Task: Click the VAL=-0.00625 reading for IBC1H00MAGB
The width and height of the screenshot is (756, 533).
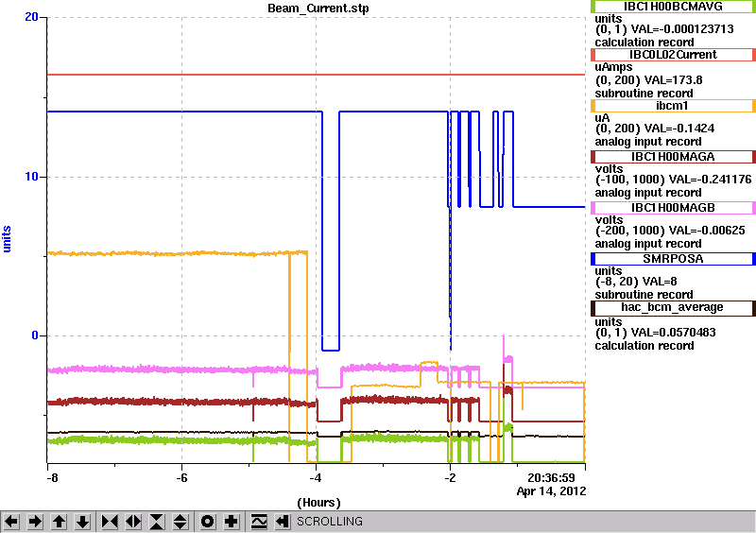Action: pos(707,231)
